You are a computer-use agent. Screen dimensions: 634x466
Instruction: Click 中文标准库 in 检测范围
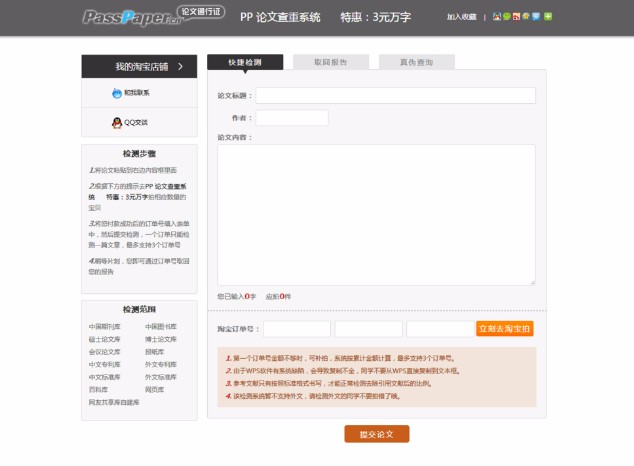pyautogui.click(x=105, y=377)
